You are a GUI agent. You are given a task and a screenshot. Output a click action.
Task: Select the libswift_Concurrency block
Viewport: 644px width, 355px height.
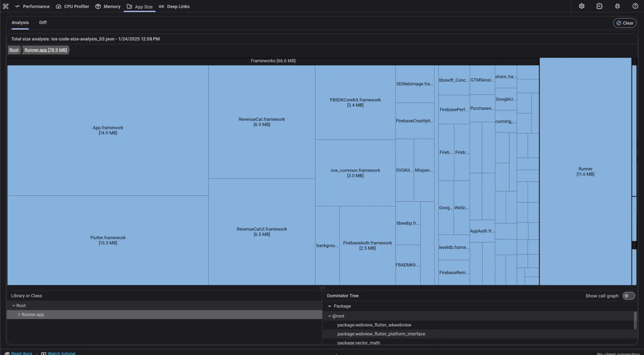pos(454,80)
